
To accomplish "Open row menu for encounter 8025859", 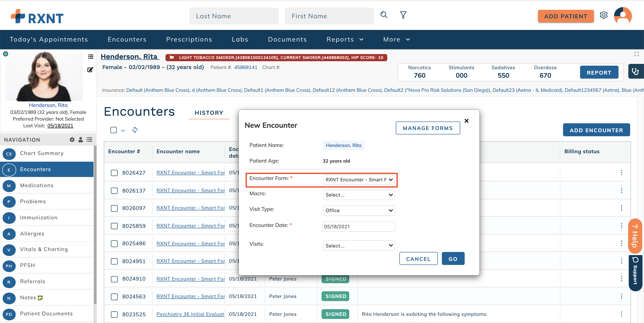I will 621,226.
